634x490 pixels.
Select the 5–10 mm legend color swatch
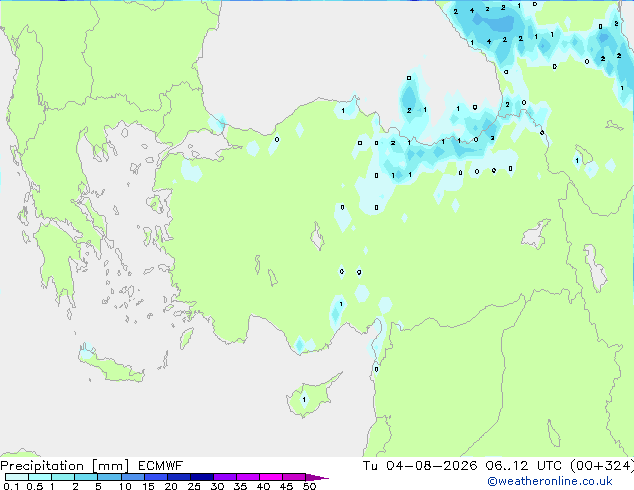coord(109,477)
